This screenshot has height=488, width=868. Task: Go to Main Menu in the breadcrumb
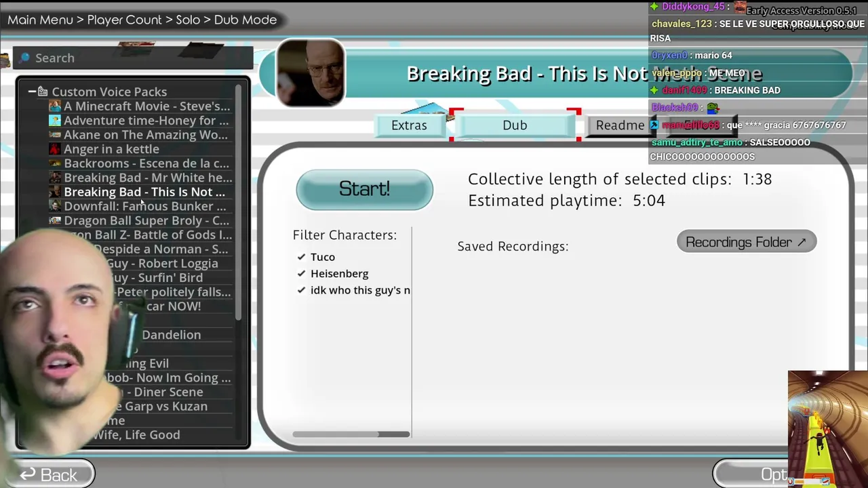coord(41,20)
